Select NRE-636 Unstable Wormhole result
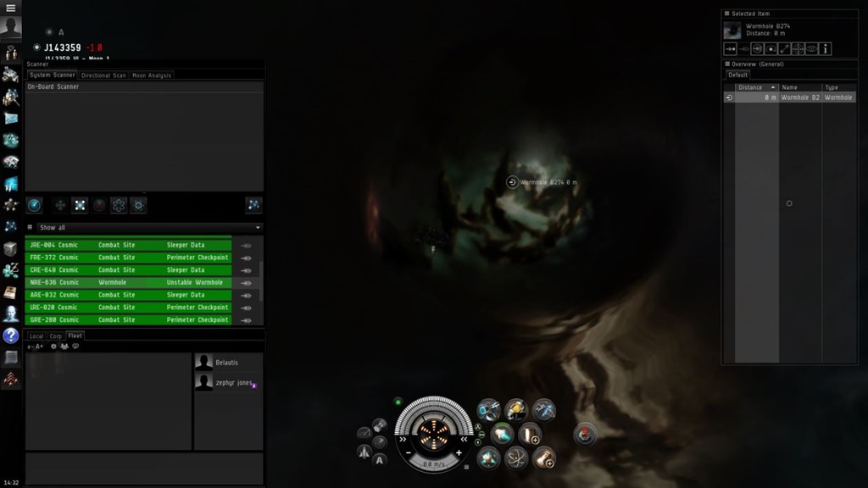 click(129, 282)
